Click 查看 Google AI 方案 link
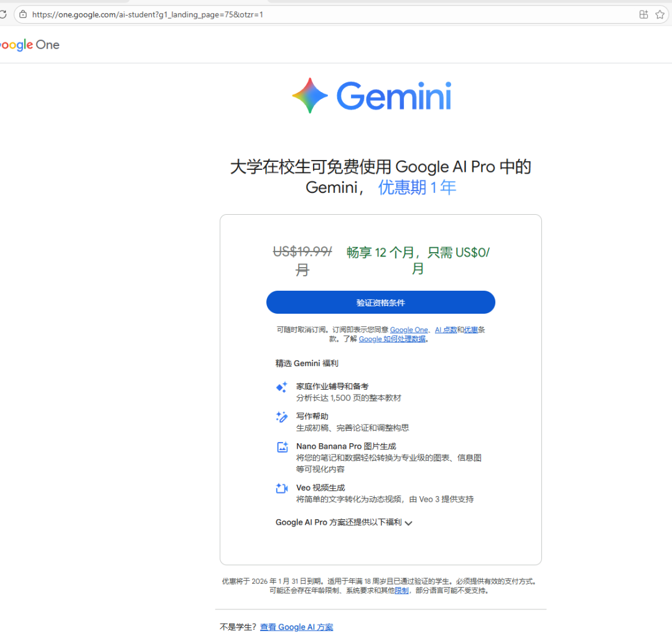 click(297, 627)
